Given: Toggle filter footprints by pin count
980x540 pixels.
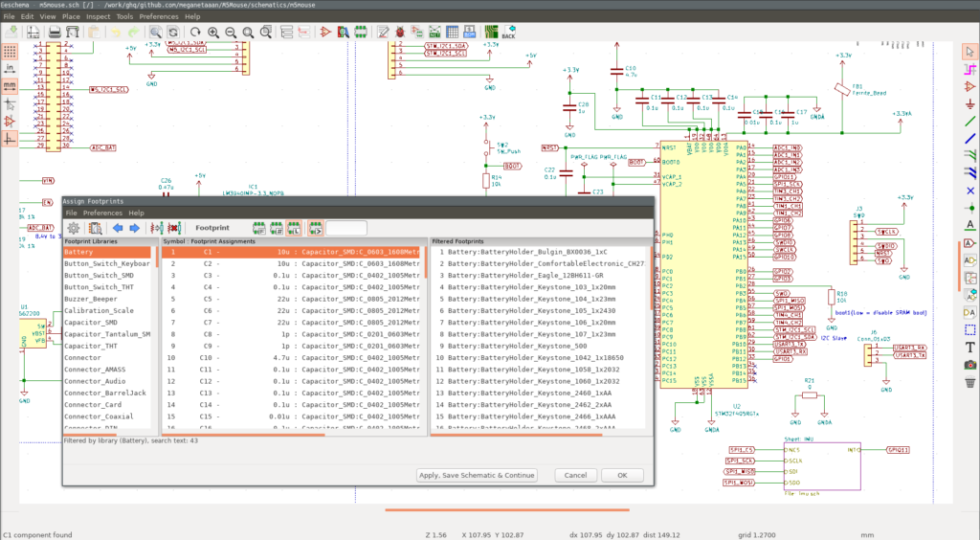Looking at the screenshot, I should point(276,228).
